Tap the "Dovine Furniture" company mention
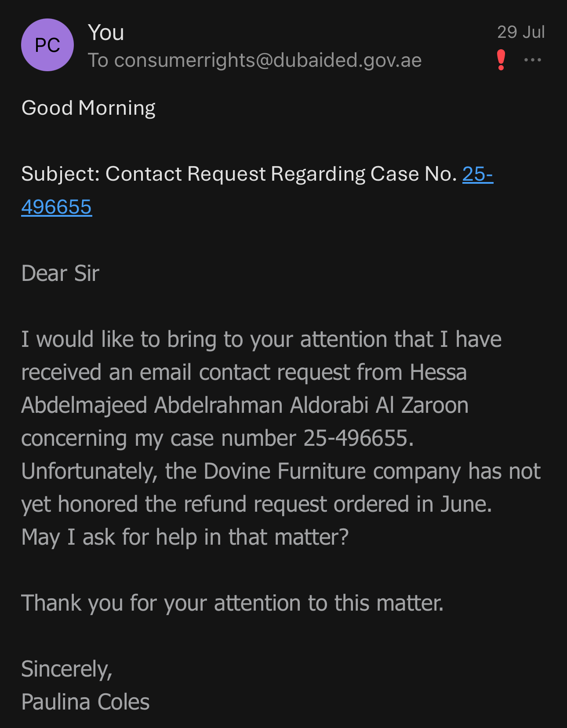 (285, 471)
